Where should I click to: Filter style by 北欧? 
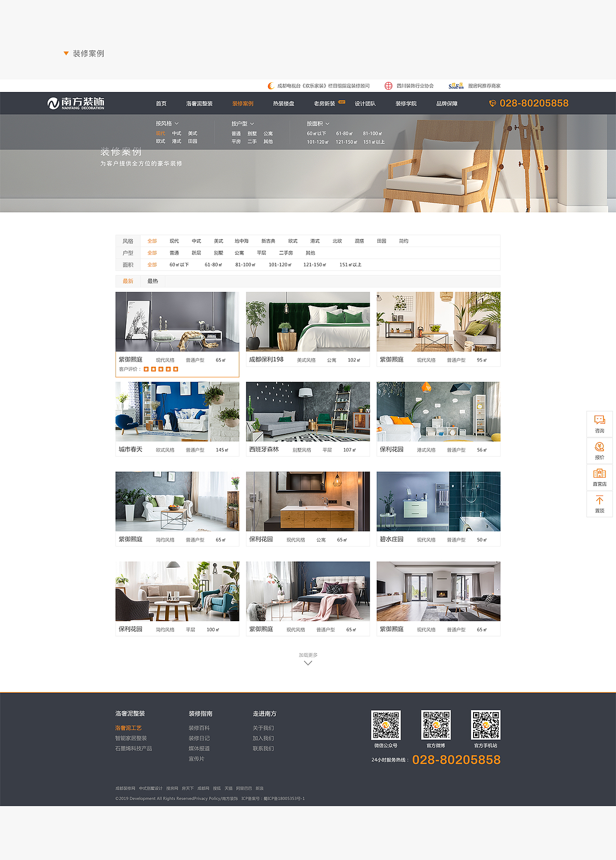[337, 241]
